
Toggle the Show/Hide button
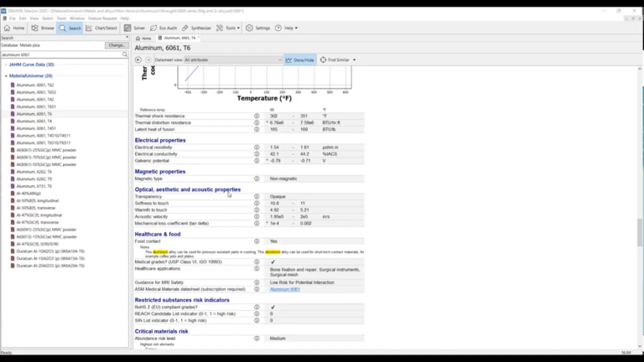point(300,60)
